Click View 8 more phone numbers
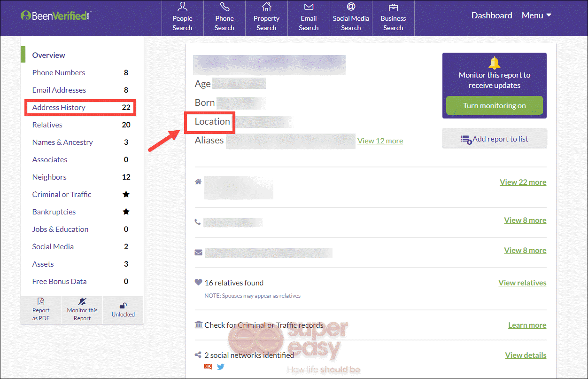Screen dimensions: 588x379 525,220
